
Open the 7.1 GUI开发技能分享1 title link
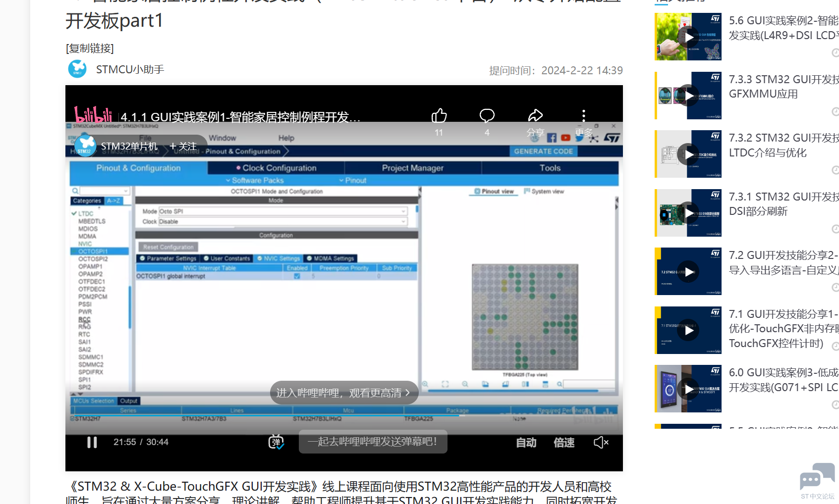tap(784, 329)
